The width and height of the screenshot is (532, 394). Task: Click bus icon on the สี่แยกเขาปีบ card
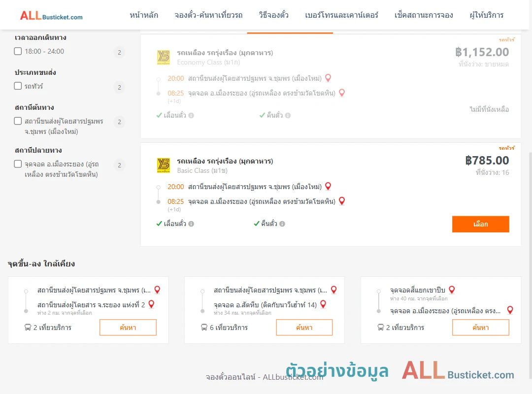pyautogui.click(x=380, y=328)
